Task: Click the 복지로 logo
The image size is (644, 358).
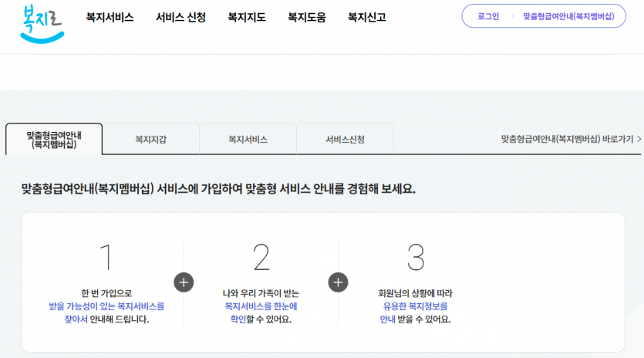Action: [x=42, y=22]
